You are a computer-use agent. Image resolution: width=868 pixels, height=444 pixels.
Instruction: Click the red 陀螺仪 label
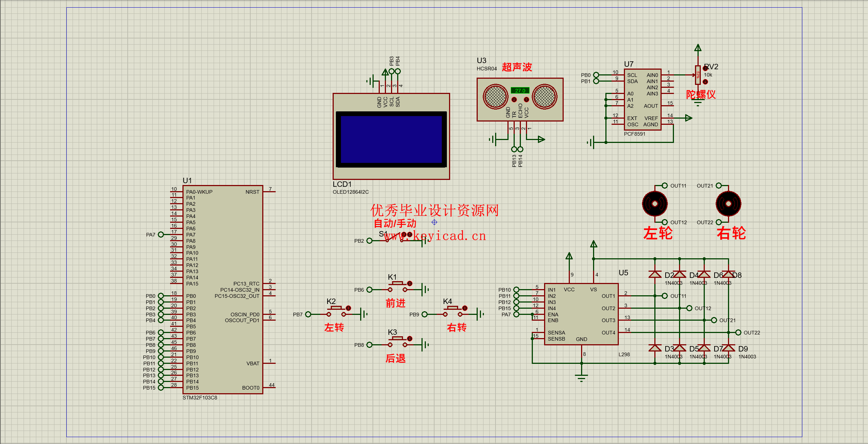(701, 95)
